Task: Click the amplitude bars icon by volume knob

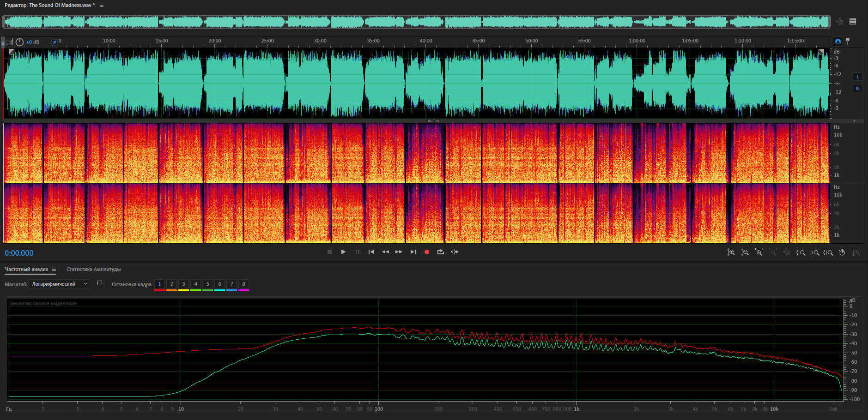Action: 9,42
